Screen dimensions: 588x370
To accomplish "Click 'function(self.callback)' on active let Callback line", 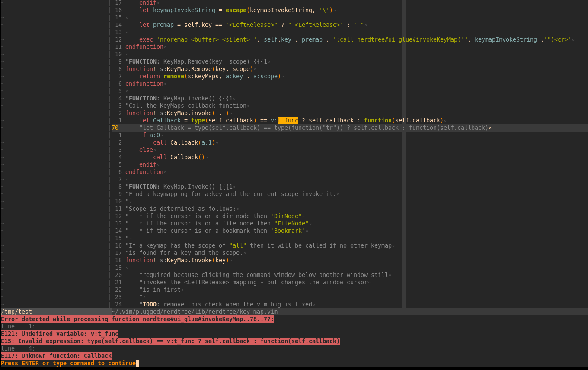I will 404,120.
